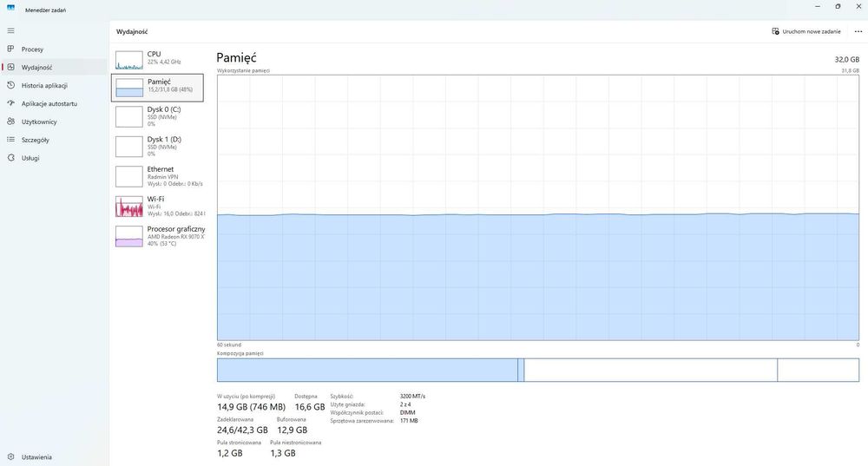Click the 2 z 4 slots used value

pos(405,404)
